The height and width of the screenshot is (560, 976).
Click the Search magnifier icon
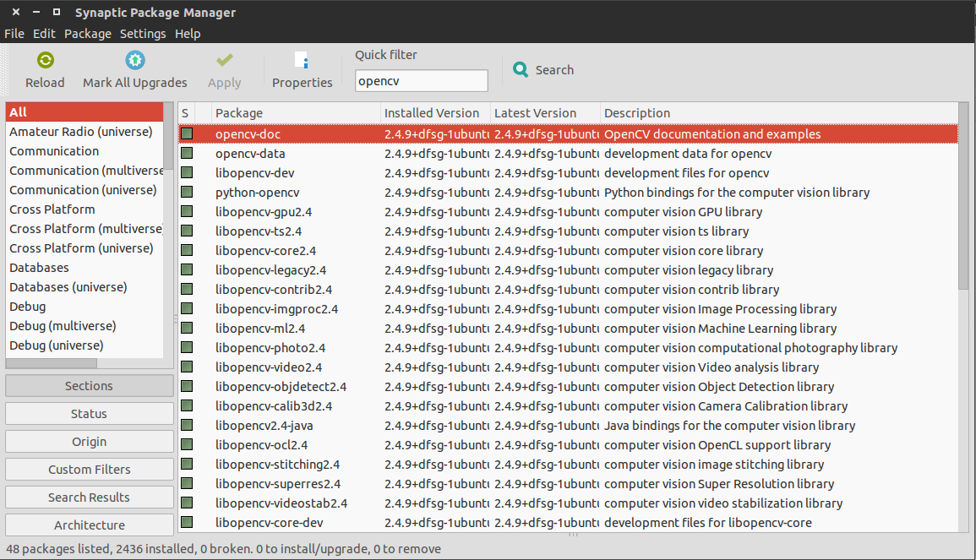(521, 70)
